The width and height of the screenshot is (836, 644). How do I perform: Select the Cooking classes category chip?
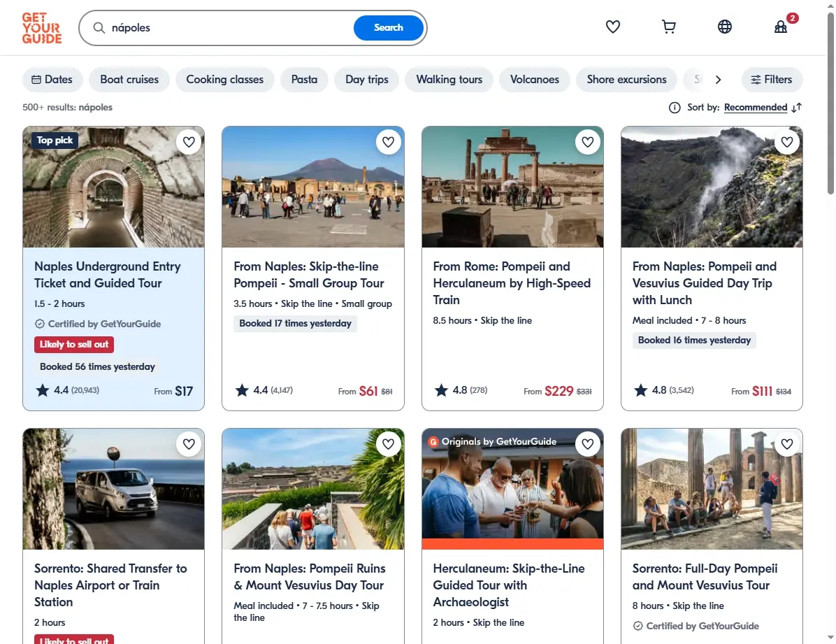(x=224, y=80)
